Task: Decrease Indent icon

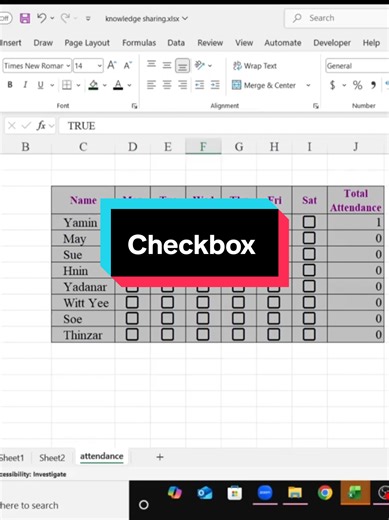Action: click(200, 85)
